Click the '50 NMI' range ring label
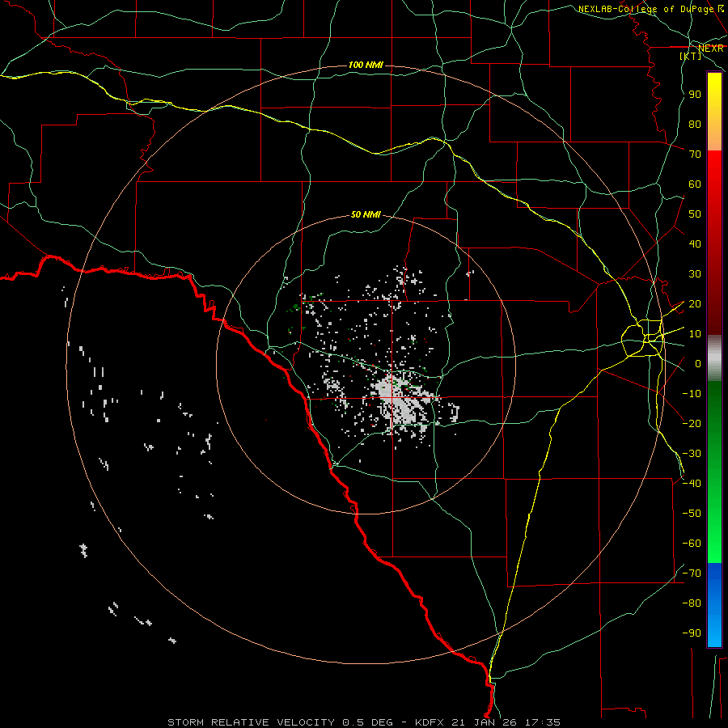728x728 pixels. click(366, 214)
